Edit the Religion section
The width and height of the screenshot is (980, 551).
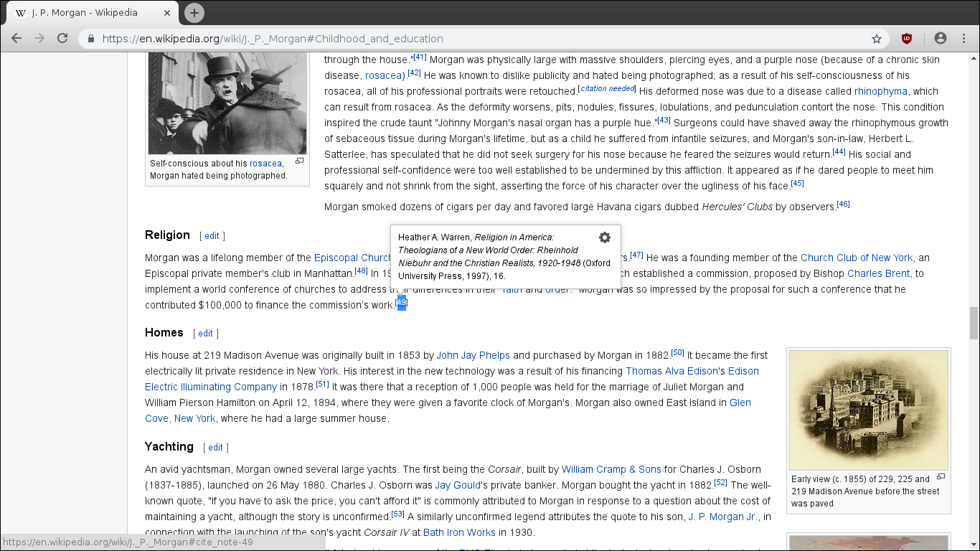[212, 236]
